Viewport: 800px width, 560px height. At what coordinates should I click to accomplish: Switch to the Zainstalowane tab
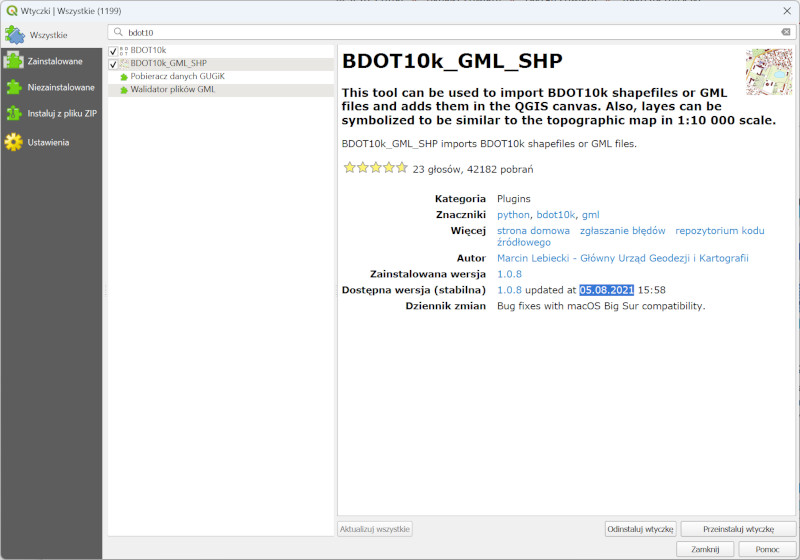tap(52, 61)
